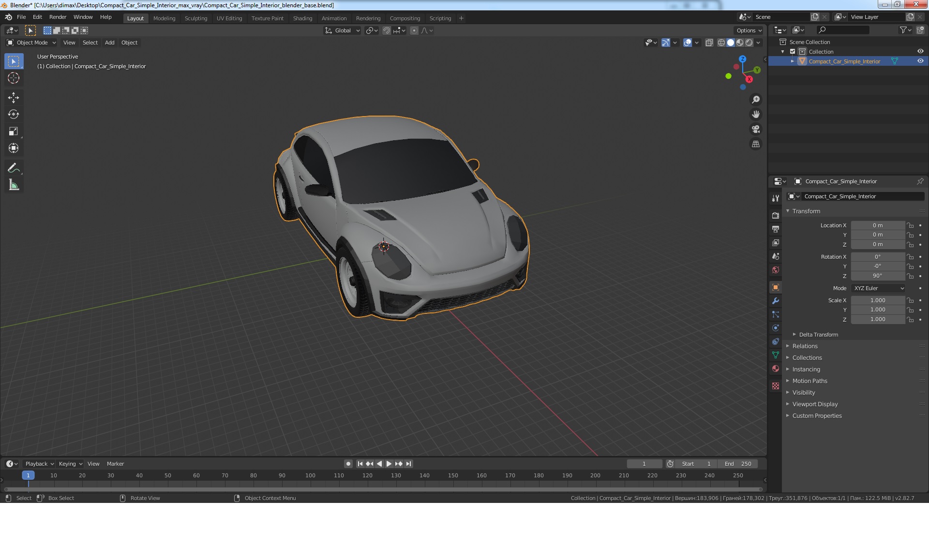Jump to the timeline start frame
Screen dimensions: 929x560
pos(360,464)
